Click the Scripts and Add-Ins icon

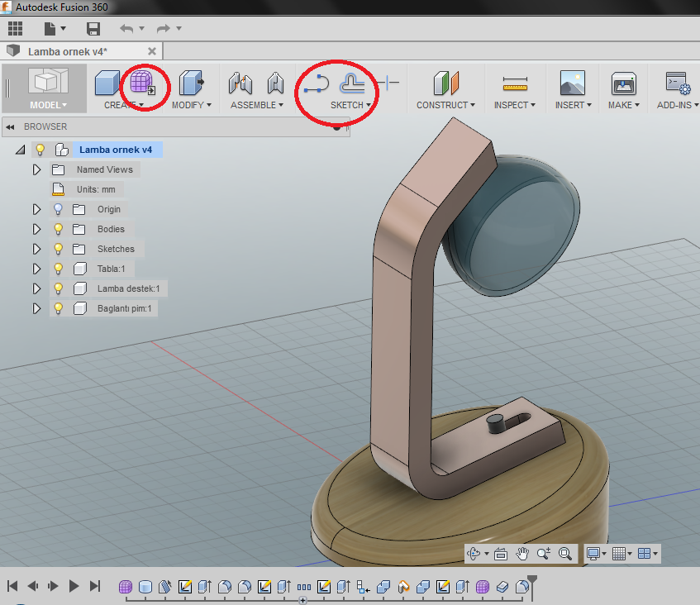pyautogui.click(x=678, y=83)
